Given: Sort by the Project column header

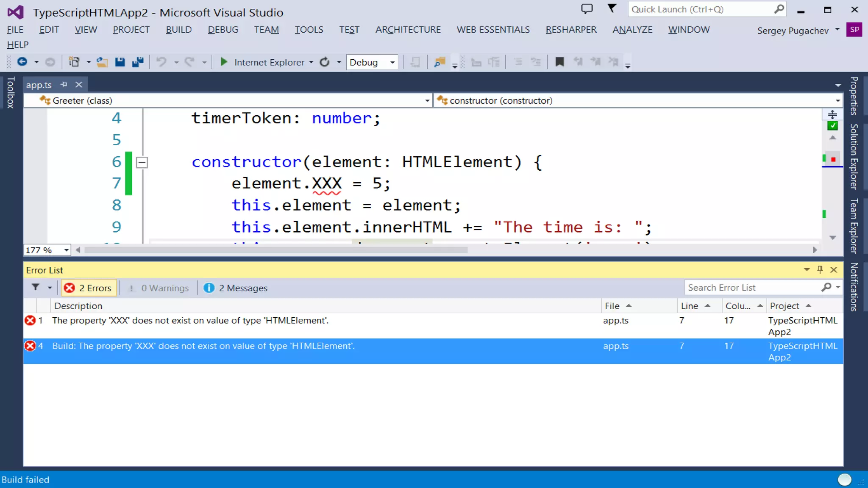Looking at the screenshot, I should click(x=804, y=306).
